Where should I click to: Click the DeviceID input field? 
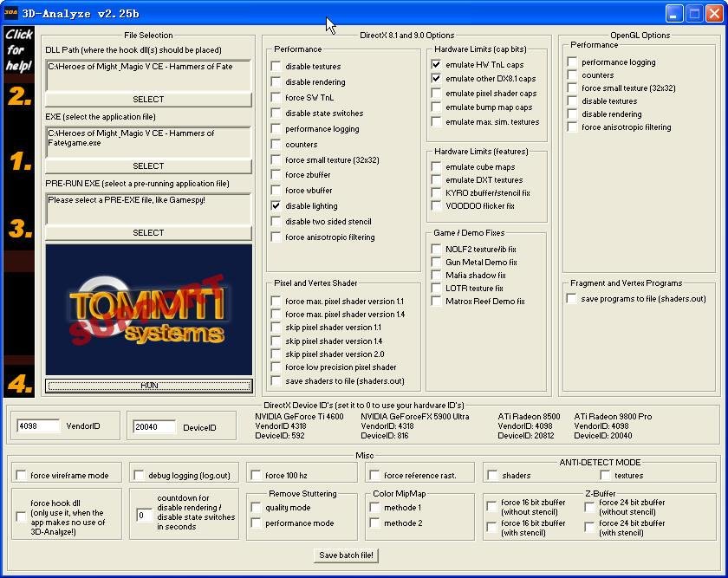click(154, 426)
